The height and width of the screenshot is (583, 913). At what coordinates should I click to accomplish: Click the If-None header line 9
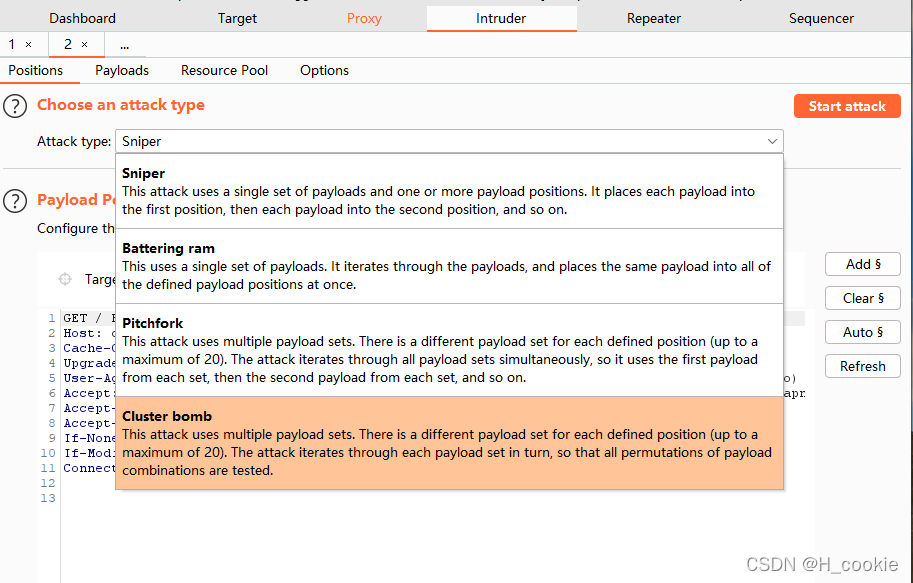(x=89, y=438)
